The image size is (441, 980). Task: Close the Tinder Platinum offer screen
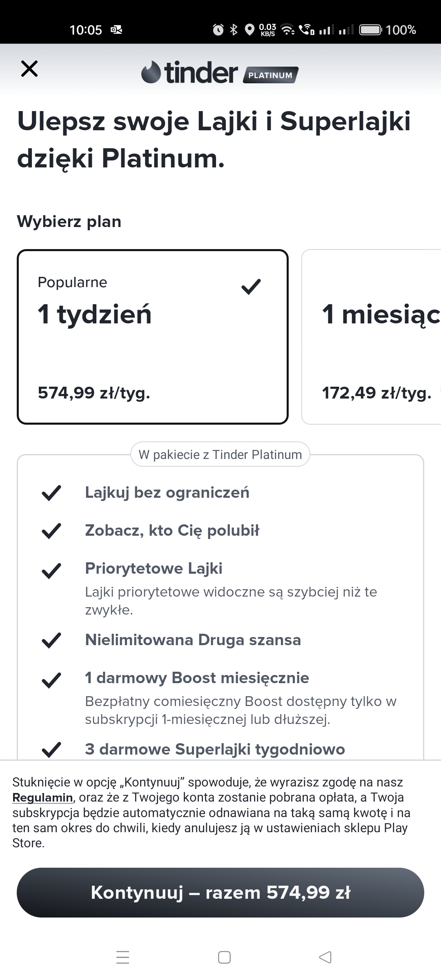coord(29,69)
